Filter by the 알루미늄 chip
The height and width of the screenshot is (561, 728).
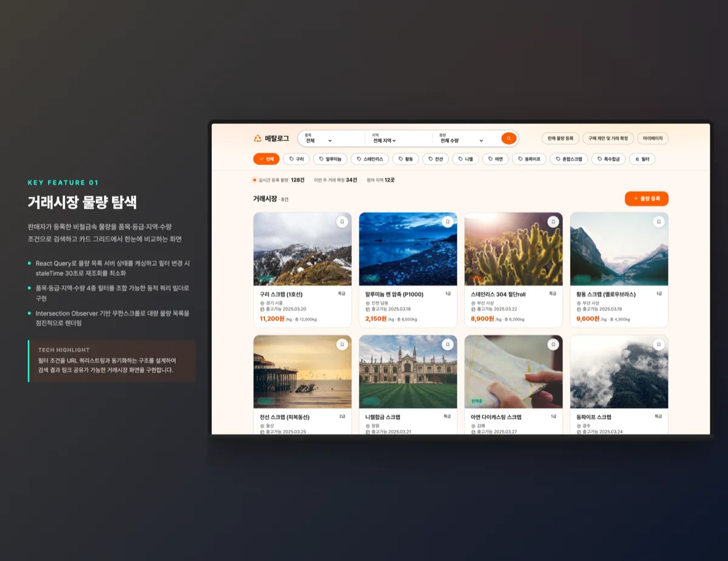point(331,159)
